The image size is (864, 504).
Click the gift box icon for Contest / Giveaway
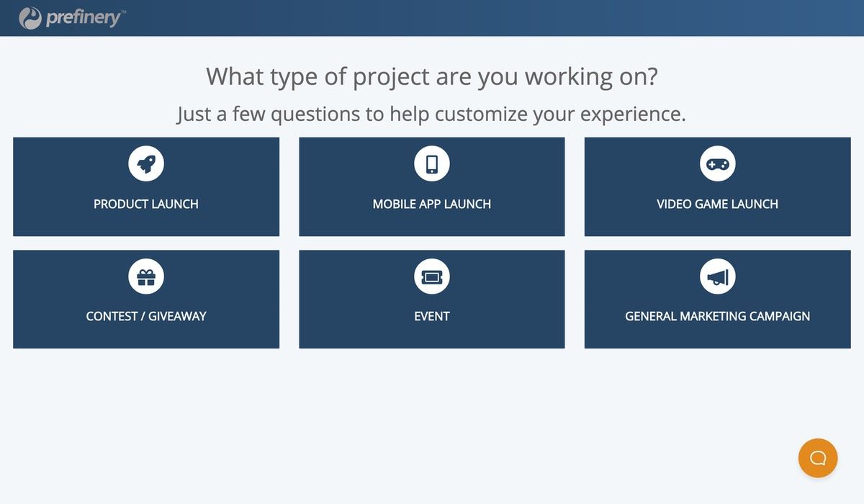[x=146, y=276]
